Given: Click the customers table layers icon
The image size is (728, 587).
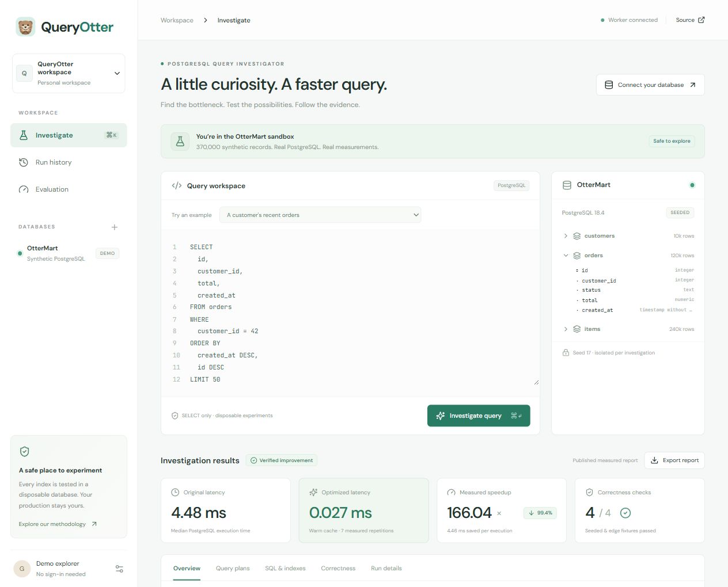Looking at the screenshot, I should tap(577, 236).
